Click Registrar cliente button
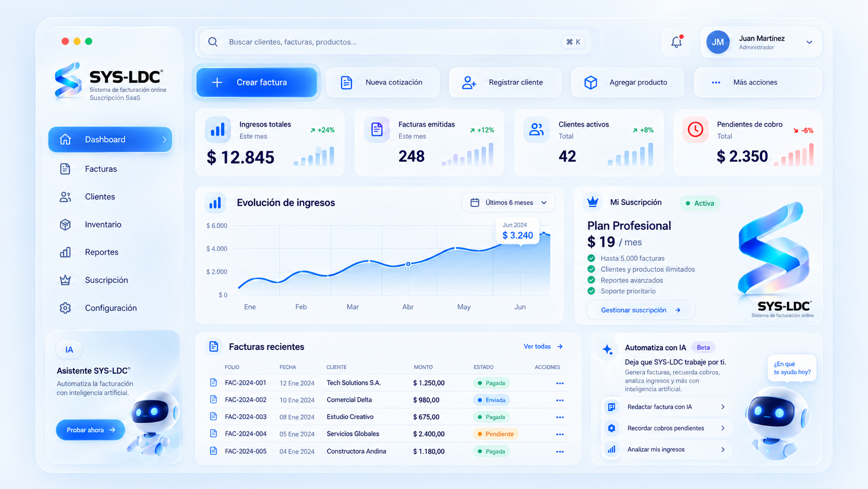Screen dimensions: 868x489 click(x=505, y=82)
